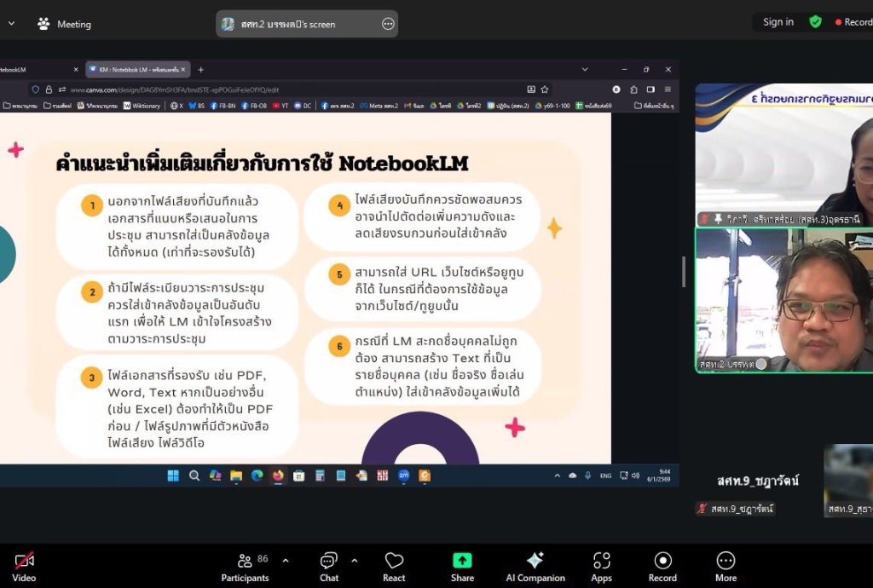Expand the system tray hidden icons chevron

click(x=558, y=476)
